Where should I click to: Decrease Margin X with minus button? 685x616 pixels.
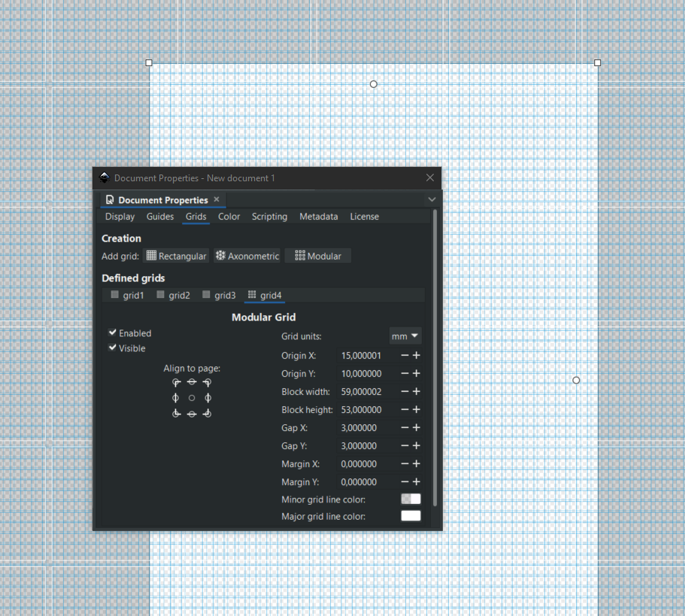pyautogui.click(x=405, y=463)
